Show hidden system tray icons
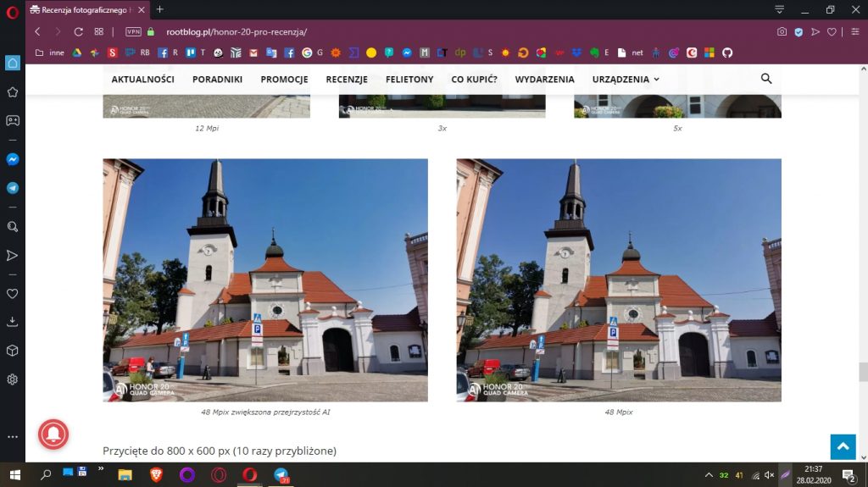868x487 pixels. [709, 475]
